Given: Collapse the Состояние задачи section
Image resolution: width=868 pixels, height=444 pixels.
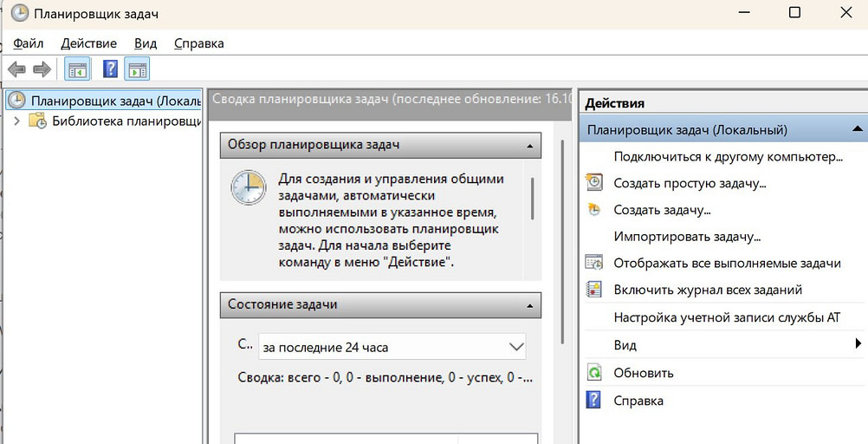Looking at the screenshot, I should [x=530, y=305].
